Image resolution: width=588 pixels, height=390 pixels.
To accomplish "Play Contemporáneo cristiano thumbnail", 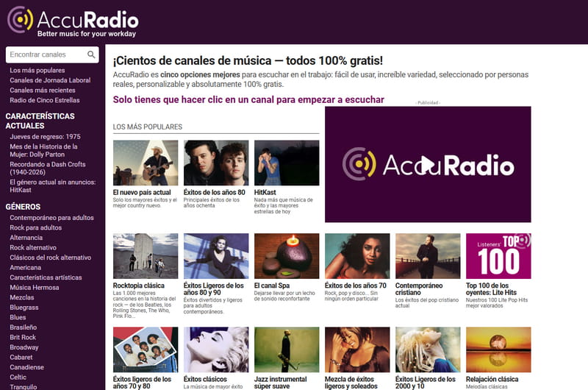I will click(x=428, y=256).
